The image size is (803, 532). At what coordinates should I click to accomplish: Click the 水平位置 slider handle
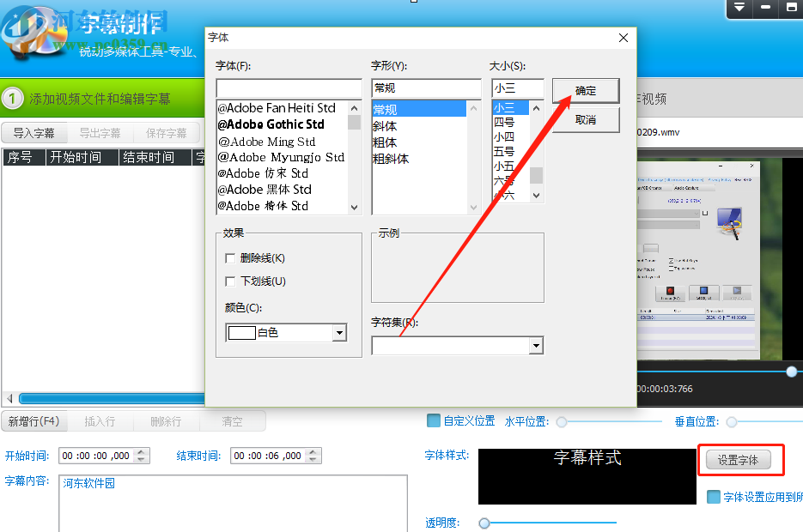[x=562, y=422]
